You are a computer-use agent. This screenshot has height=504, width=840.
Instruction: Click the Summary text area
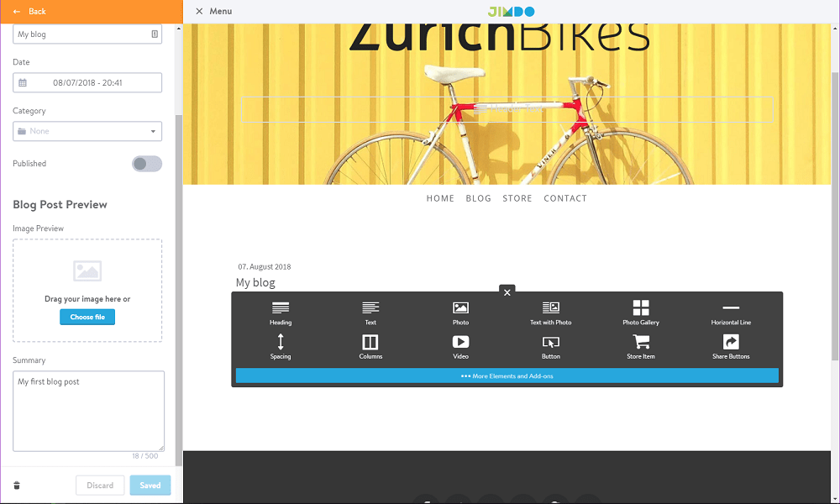point(88,412)
